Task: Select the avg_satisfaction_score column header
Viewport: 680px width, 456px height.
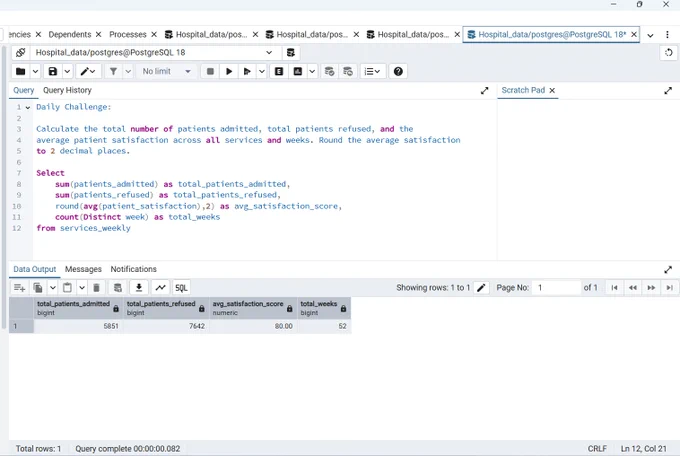Action: click(253, 308)
